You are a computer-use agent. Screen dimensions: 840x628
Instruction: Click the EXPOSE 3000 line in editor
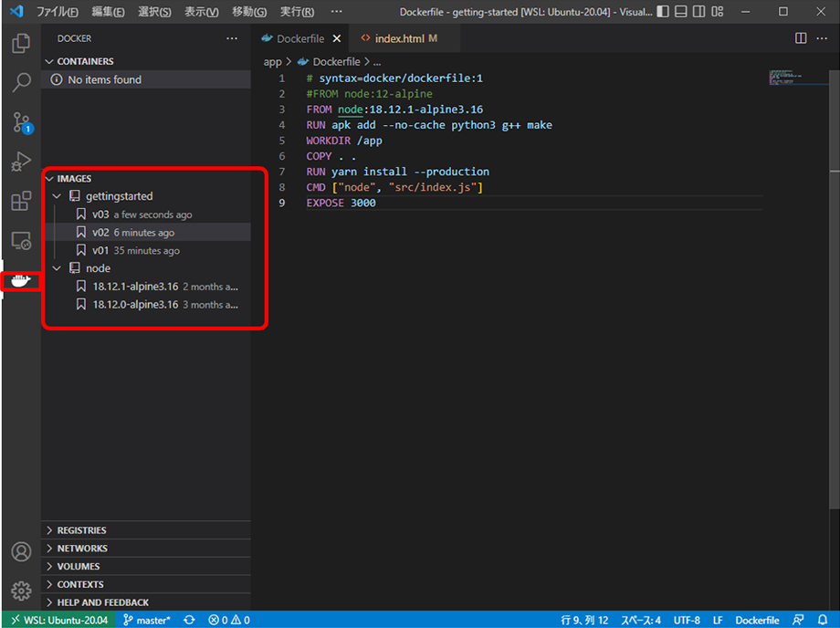pyautogui.click(x=341, y=203)
